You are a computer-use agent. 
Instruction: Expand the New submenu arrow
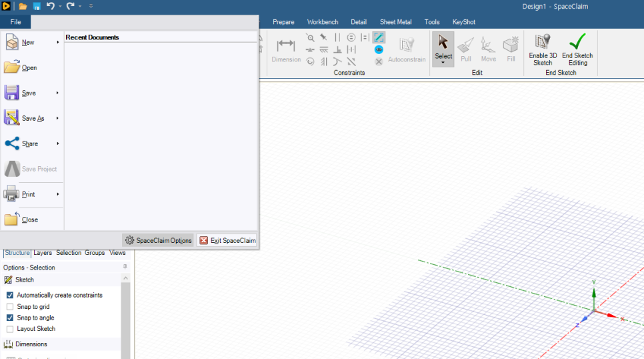58,42
